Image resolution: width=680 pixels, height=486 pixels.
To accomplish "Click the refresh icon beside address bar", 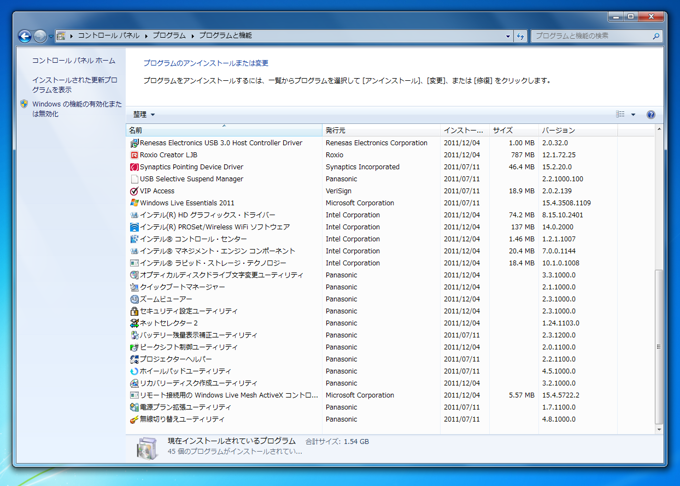I will pos(520,36).
